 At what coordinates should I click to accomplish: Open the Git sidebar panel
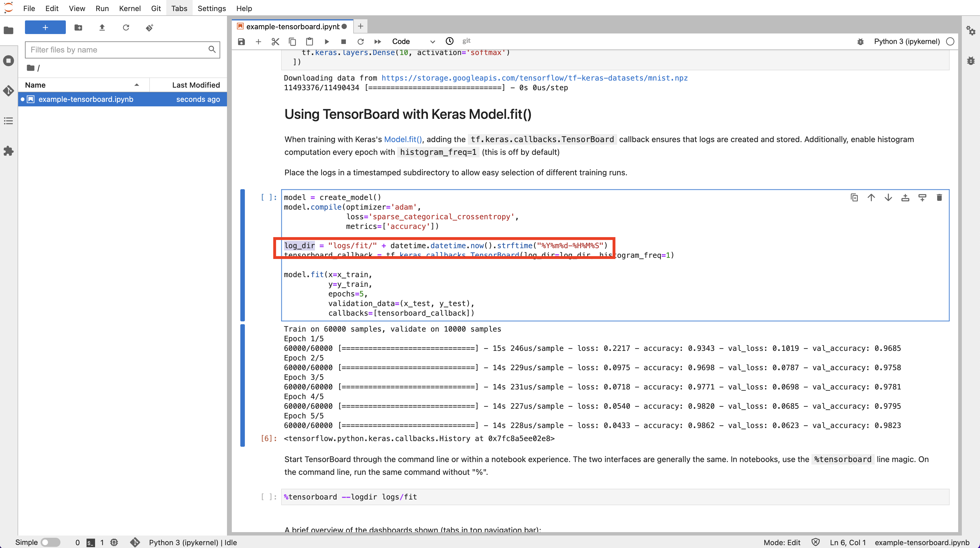(8, 90)
